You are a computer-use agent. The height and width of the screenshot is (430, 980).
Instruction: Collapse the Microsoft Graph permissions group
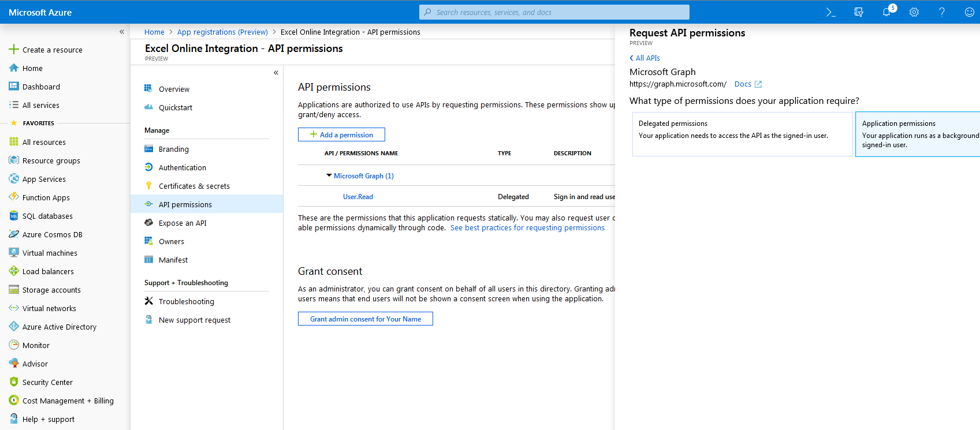[329, 175]
